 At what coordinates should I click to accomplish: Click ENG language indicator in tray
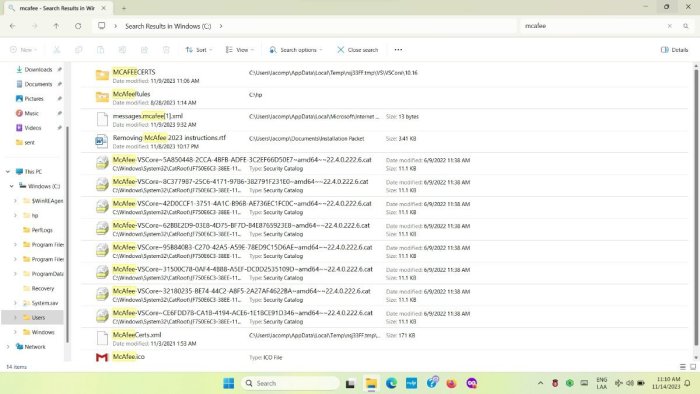pyautogui.click(x=601, y=383)
